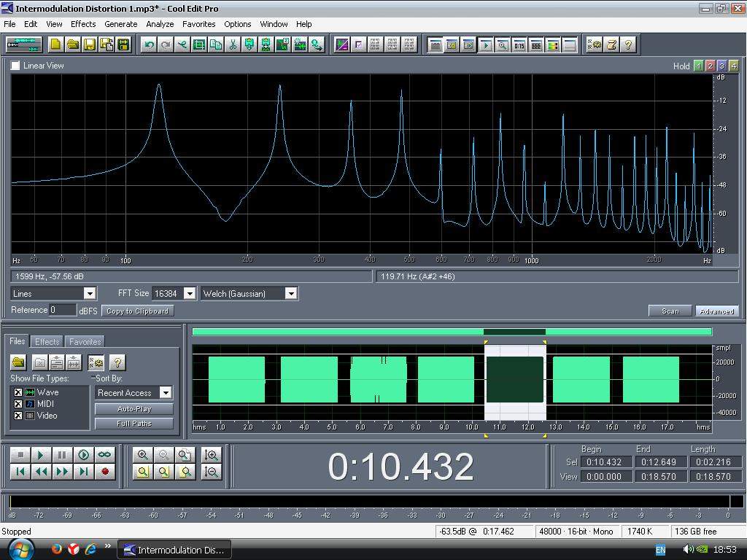Rewind using the double left arrows
This screenshot has height=560, width=747.
[41, 472]
